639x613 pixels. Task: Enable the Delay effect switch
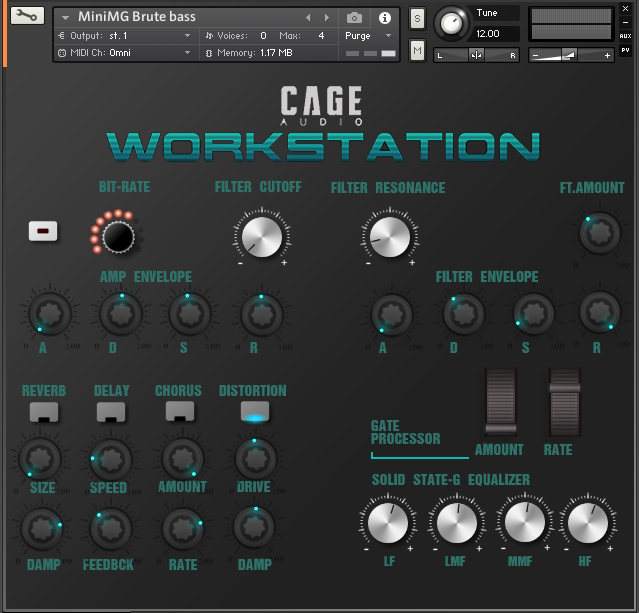tap(111, 412)
